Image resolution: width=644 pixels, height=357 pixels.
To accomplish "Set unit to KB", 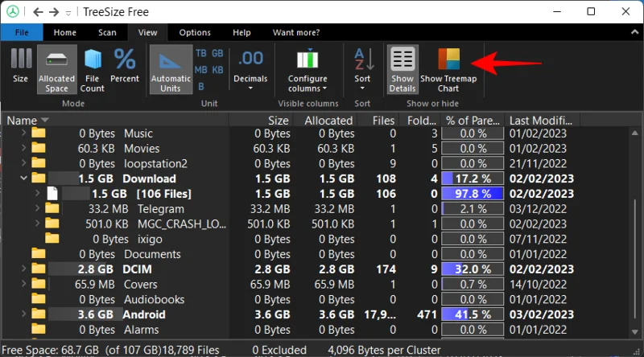I will [217, 70].
